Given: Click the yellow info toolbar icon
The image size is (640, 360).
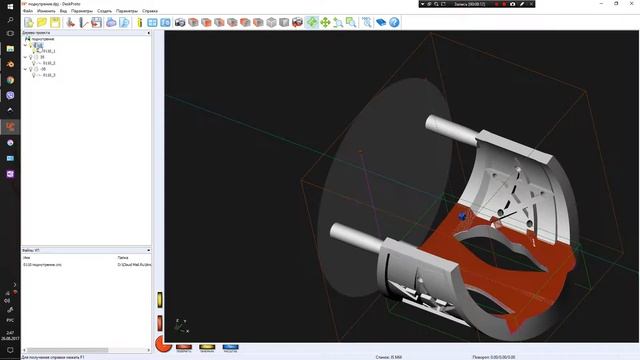Looking at the screenshot, I should (x=140, y=22).
